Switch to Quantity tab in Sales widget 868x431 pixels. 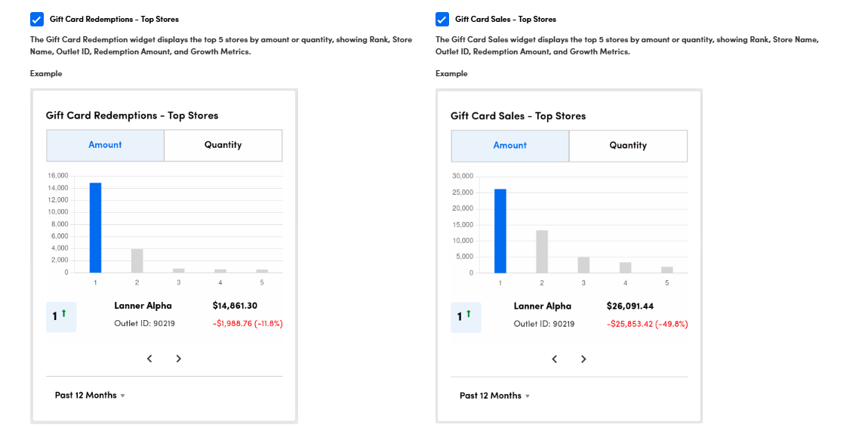[x=628, y=145]
